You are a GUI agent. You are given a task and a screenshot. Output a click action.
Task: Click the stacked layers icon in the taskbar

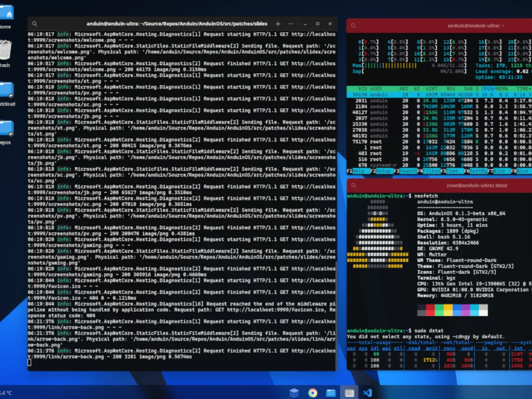point(294,392)
